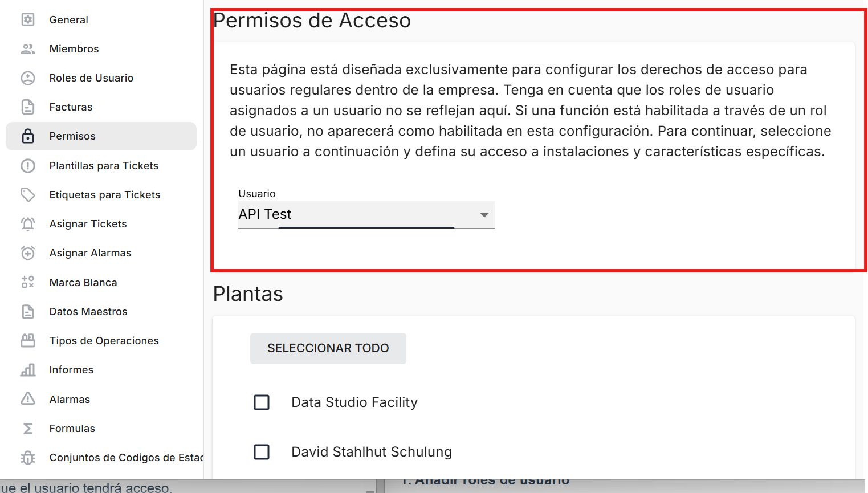Image resolution: width=868 pixels, height=493 pixels.
Task: Click the Permisos padlock icon
Action: click(x=28, y=136)
